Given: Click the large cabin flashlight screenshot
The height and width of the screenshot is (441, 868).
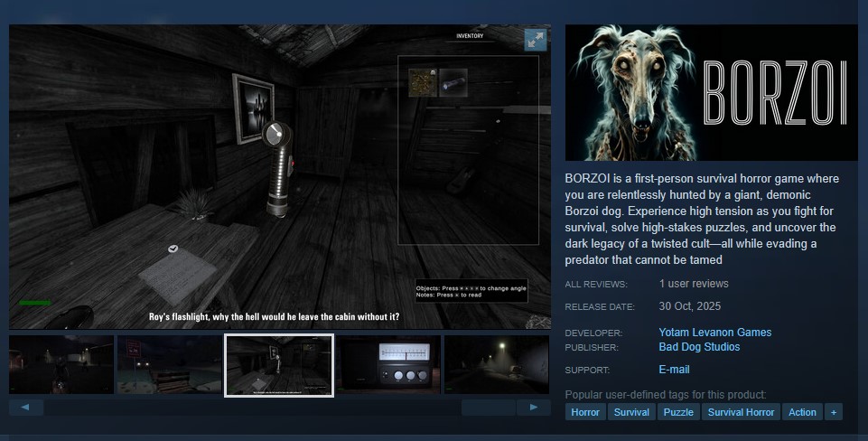Looking at the screenshot, I should click(x=280, y=177).
